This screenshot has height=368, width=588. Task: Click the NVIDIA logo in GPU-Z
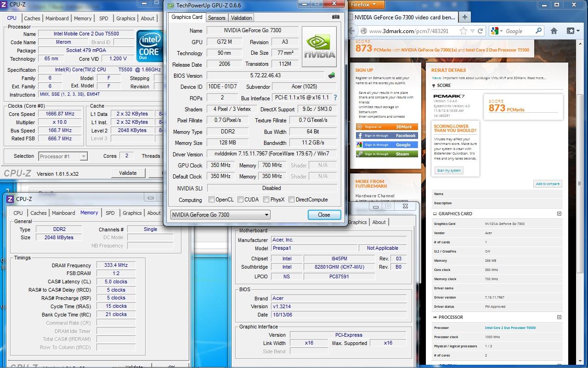click(319, 47)
